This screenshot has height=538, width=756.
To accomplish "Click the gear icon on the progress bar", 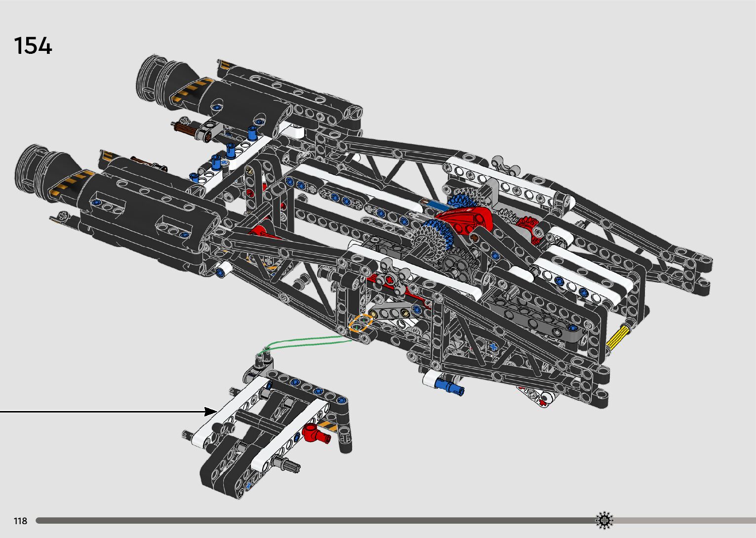I will click(604, 521).
